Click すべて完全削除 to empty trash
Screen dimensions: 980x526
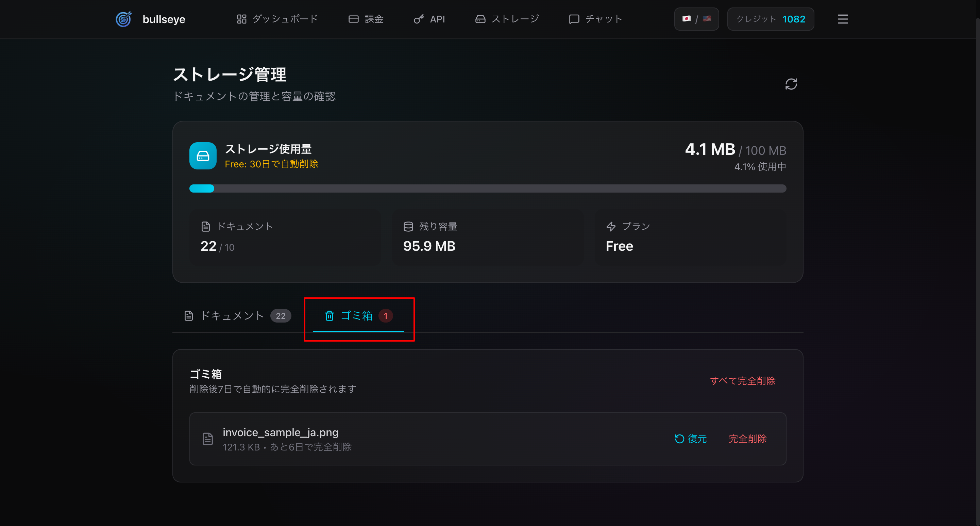coord(743,381)
